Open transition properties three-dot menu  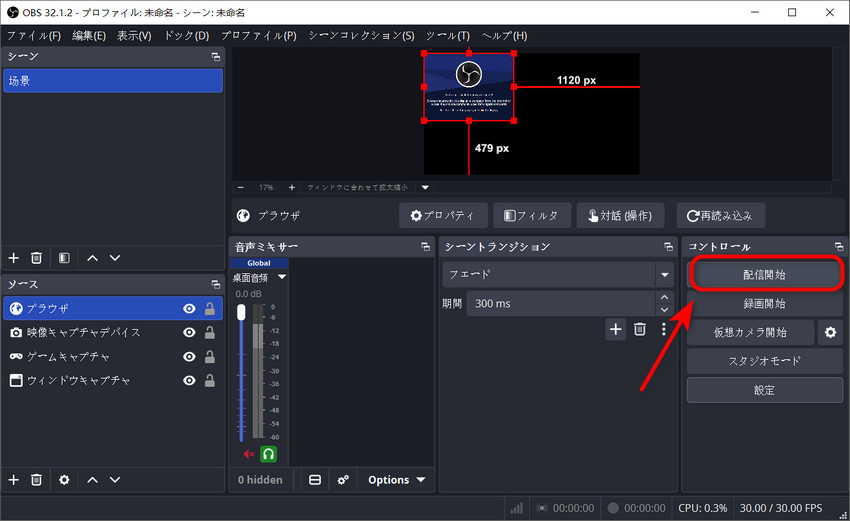click(x=664, y=329)
